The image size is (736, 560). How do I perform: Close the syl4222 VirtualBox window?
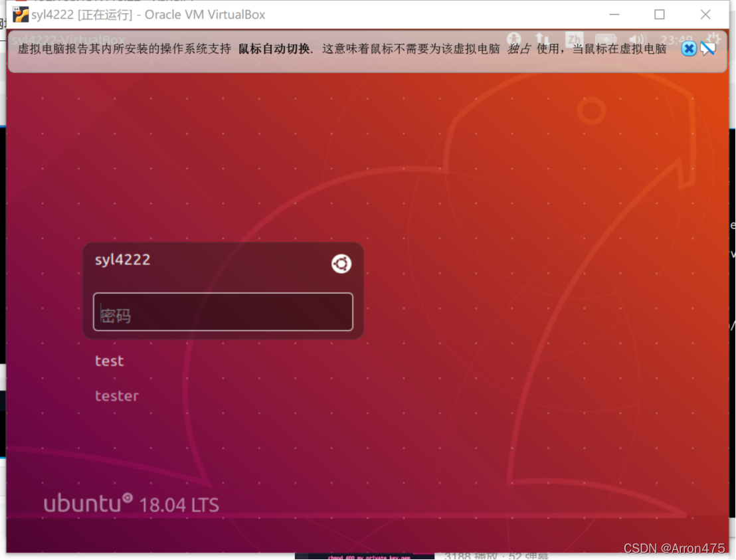[705, 15]
